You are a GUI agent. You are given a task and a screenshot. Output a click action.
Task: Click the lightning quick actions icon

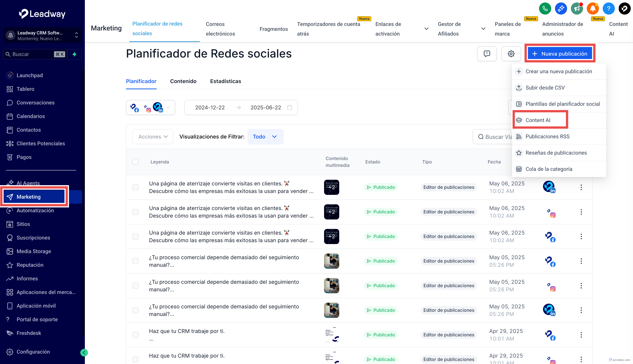coord(74,54)
